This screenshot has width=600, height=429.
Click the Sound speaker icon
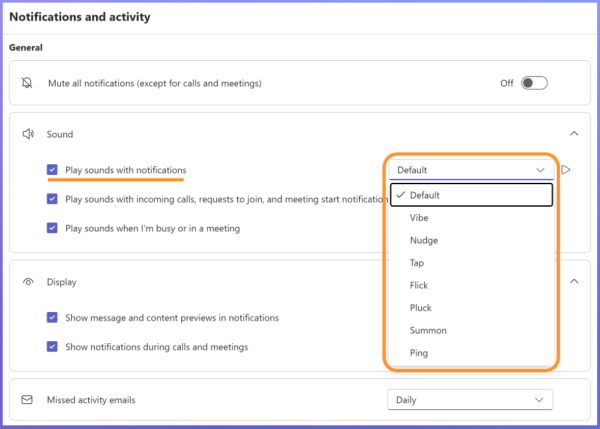(28, 134)
